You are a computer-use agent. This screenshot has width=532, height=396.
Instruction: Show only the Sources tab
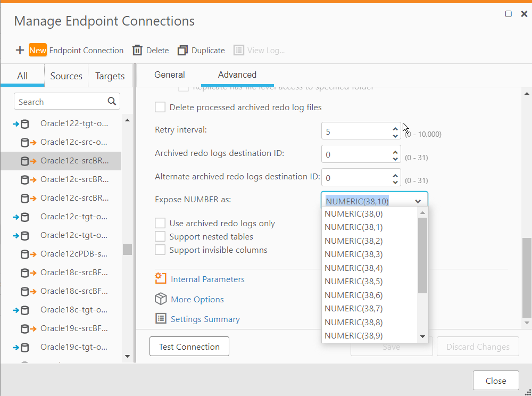pyautogui.click(x=66, y=76)
